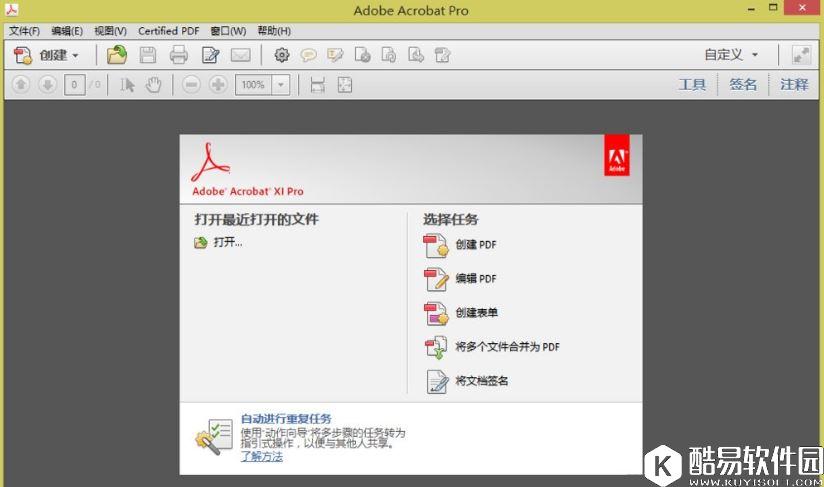The width and height of the screenshot is (824, 487).
Task: Click the Adobe logo badge on welcome panel
Action: tap(616, 155)
